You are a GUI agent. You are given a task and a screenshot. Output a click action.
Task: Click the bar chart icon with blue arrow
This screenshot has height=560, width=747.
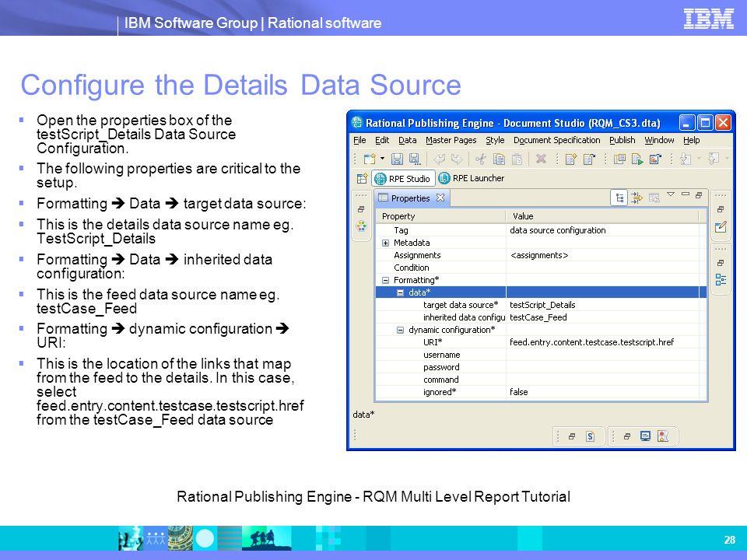tap(655, 159)
